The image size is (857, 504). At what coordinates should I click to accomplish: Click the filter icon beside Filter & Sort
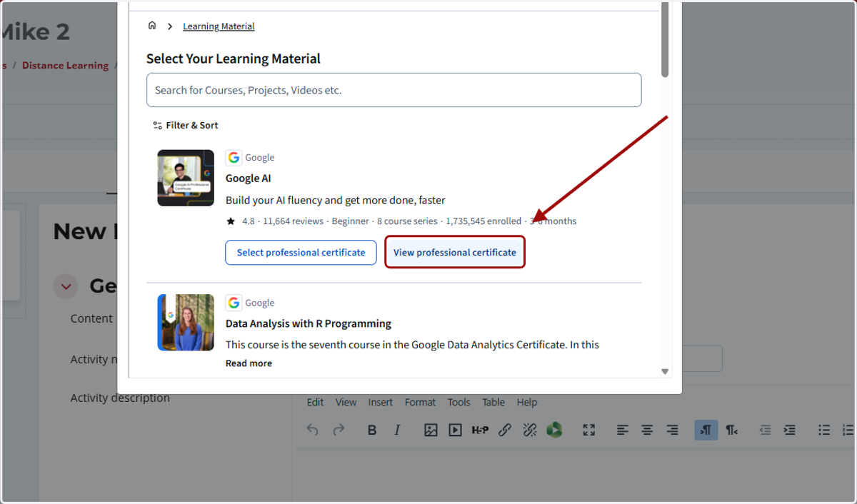click(x=157, y=125)
